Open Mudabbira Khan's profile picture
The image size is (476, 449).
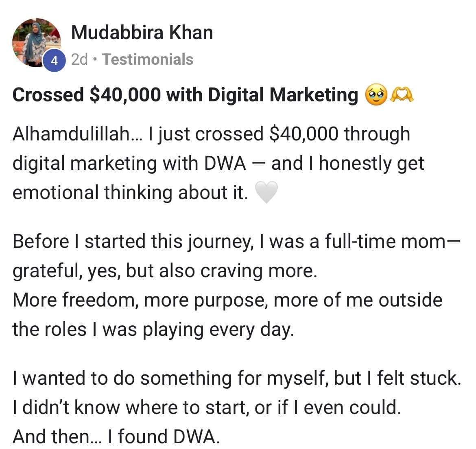point(36,41)
